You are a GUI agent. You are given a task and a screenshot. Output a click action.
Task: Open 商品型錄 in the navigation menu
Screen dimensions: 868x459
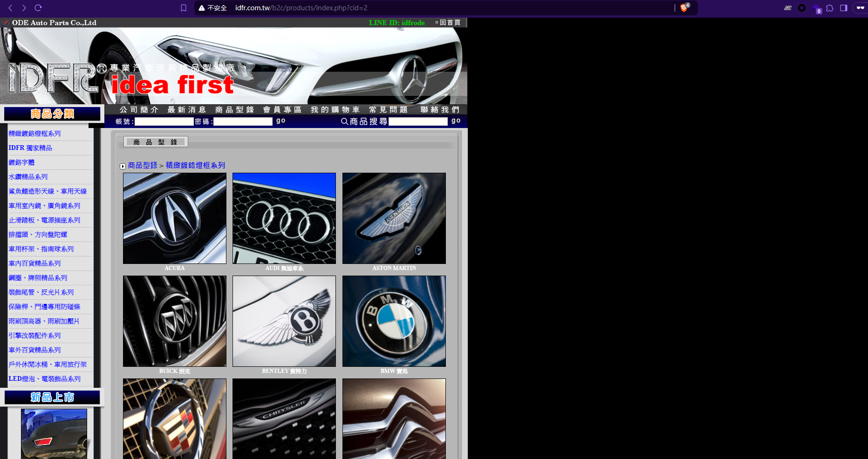click(x=234, y=110)
